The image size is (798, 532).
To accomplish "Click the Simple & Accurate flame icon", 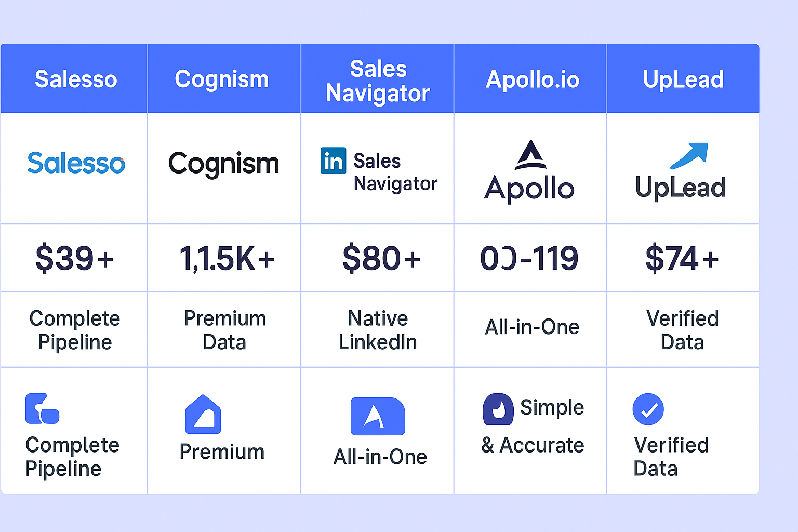I will 498,409.
